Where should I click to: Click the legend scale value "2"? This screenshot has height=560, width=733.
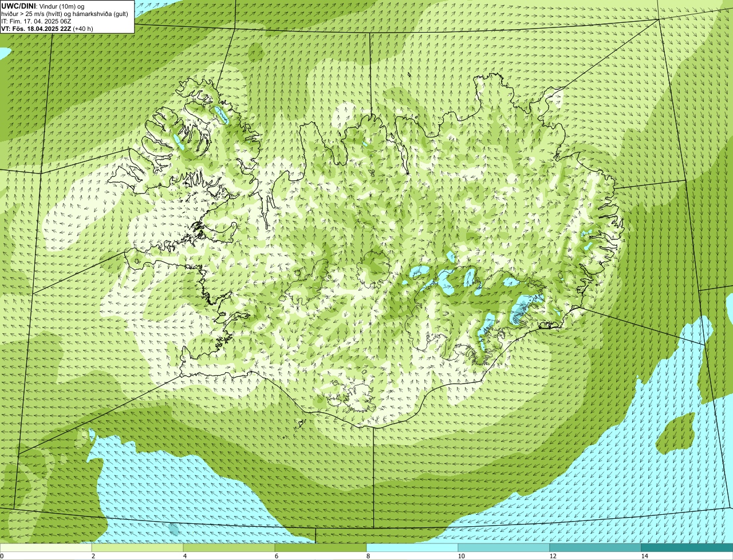pyautogui.click(x=92, y=556)
